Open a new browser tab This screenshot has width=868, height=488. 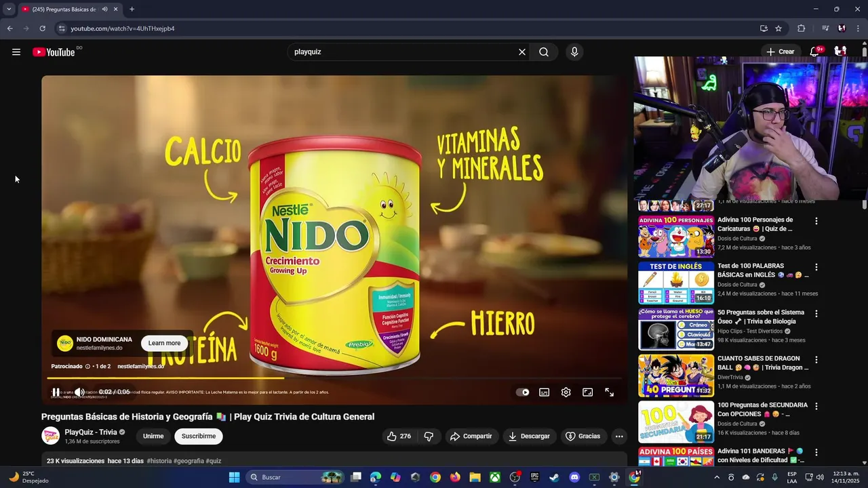click(132, 9)
